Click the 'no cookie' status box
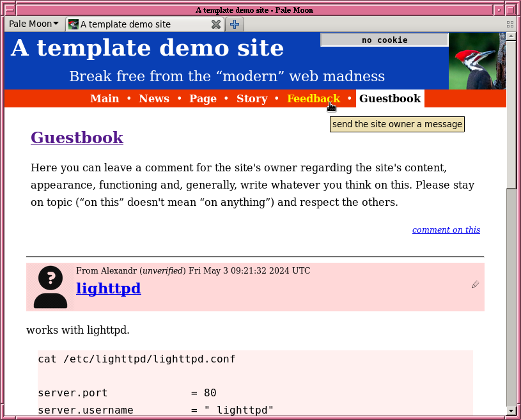Image resolution: width=521 pixels, height=420 pixels. (x=384, y=40)
